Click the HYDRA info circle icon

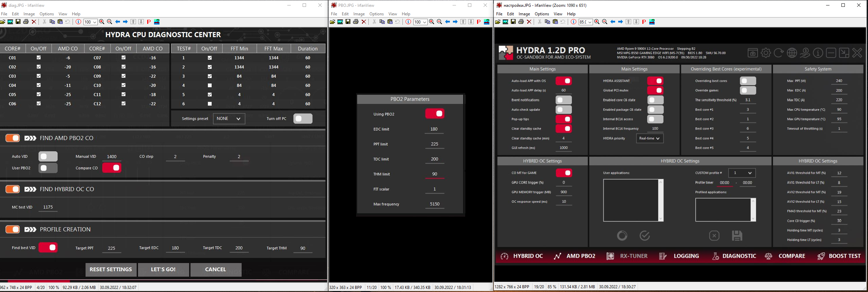[x=818, y=53]
